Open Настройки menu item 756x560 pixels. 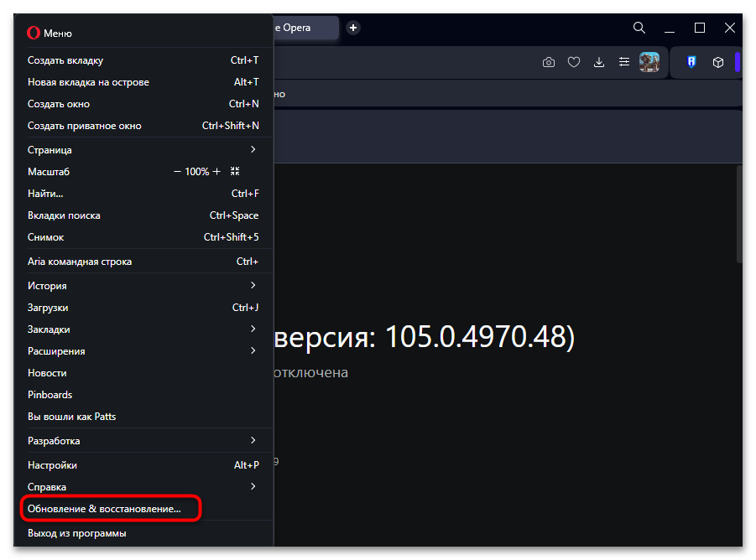coord(143,465)
